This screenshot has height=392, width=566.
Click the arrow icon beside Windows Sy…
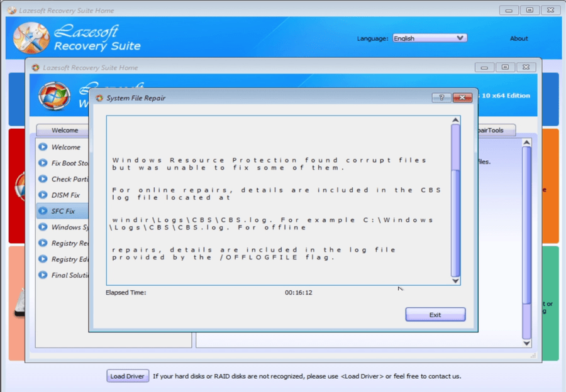click(x=43, y=227)
